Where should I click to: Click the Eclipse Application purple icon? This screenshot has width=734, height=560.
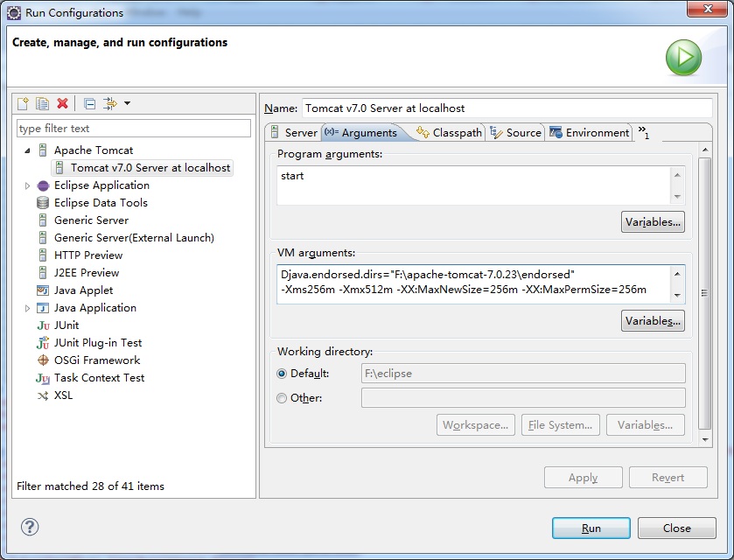point(43,185)
